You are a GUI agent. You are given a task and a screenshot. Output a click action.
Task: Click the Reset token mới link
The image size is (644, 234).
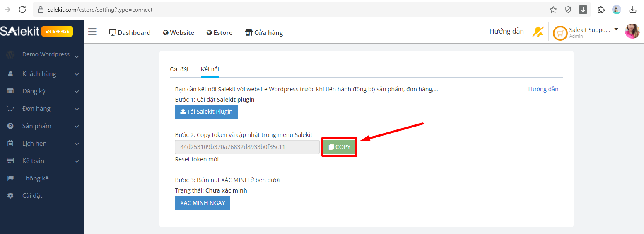[x=197, y=159]
